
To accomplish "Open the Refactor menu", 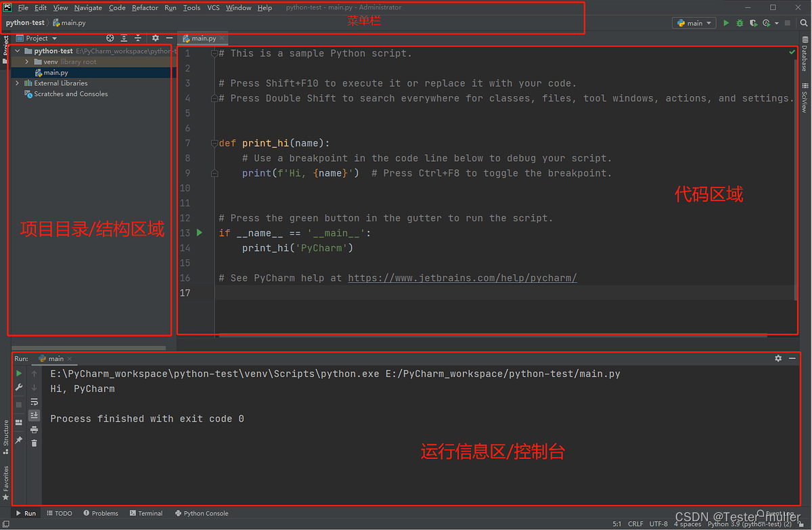I will click(x=145, y=7).
